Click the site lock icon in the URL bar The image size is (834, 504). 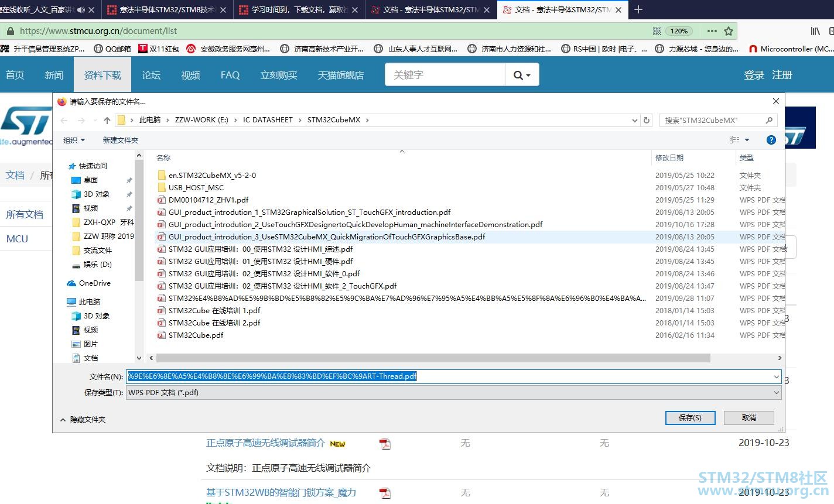point(10,31)
